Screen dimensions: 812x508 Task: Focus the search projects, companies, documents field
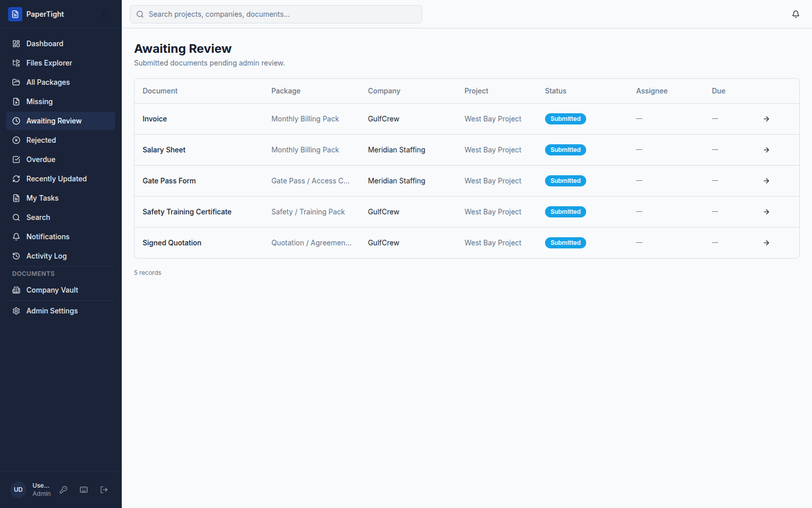[276, 14]
